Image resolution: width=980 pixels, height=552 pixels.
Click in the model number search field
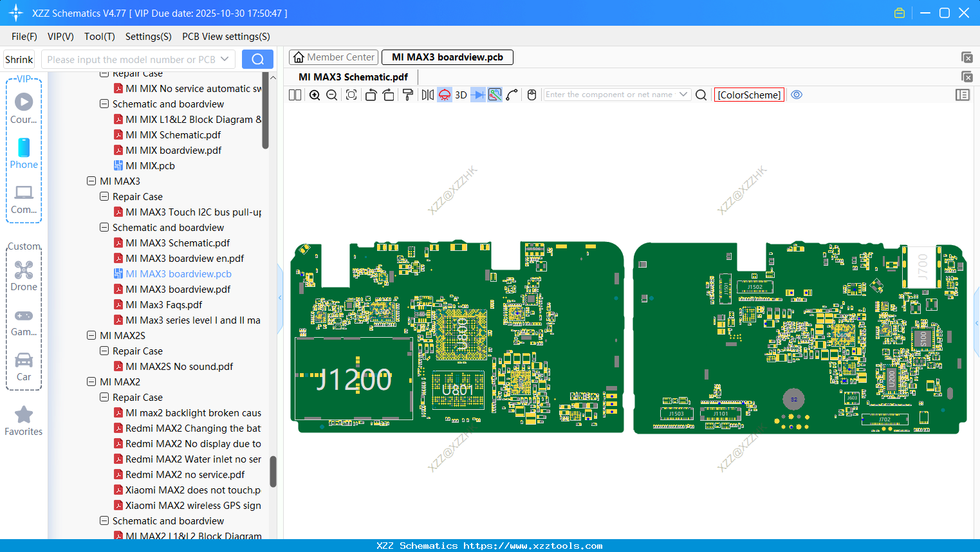(x=131, y=59)
